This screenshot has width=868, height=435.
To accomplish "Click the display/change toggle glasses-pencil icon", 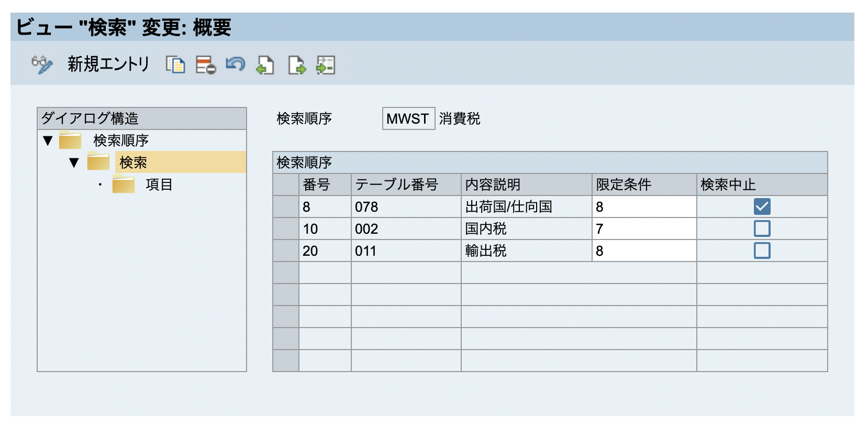I will click(x=42, y=65).
